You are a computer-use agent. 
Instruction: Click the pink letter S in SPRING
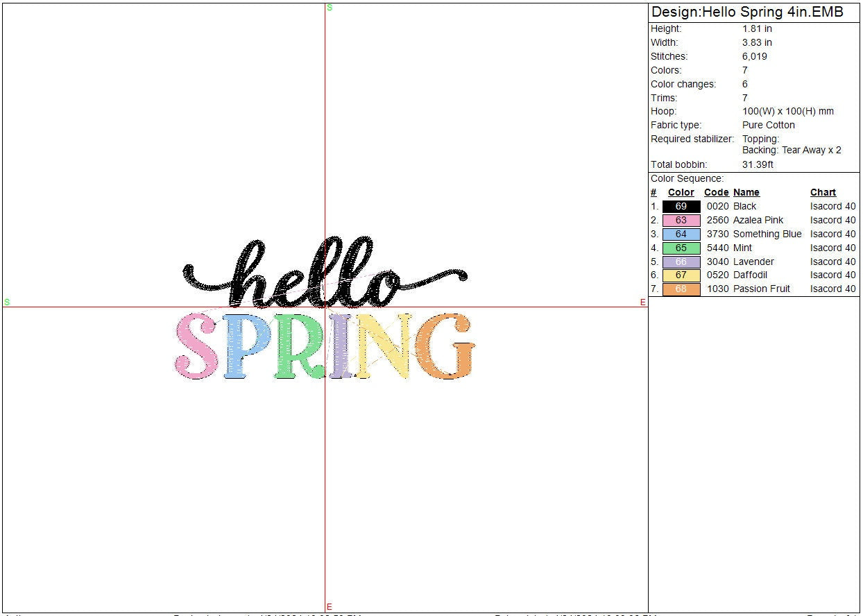(x=192, y=347)
